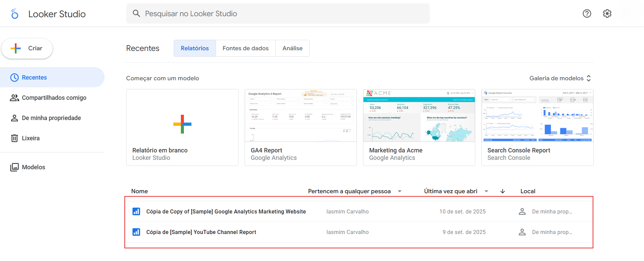Switch to the Fontes de dados tab
The width and height of the screenshot is (644, 261).
246,48
